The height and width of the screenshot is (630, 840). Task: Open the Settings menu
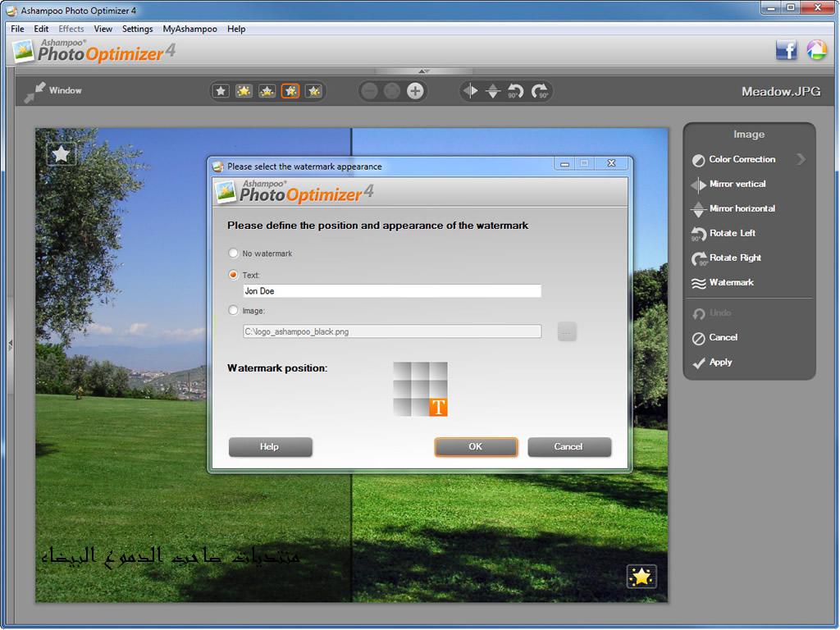[x=137, y=29]
